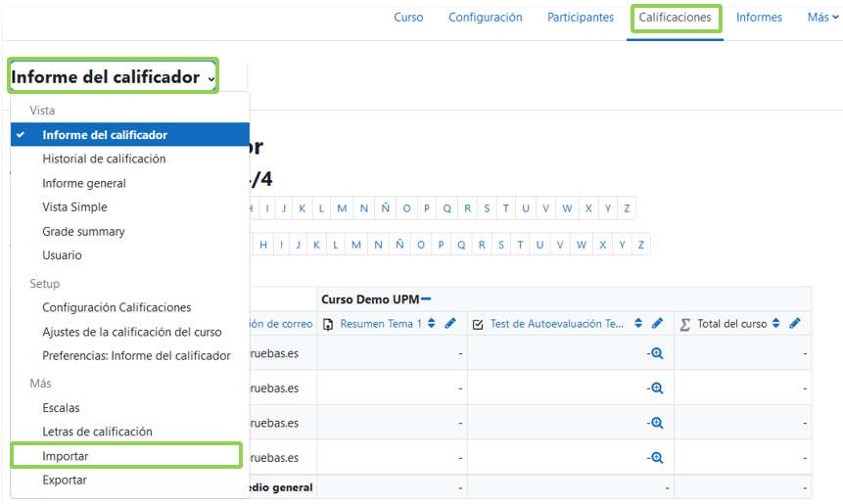843x504 pixels.
Task: Filter by letter Z in second row
Action: tap(641, 245)
